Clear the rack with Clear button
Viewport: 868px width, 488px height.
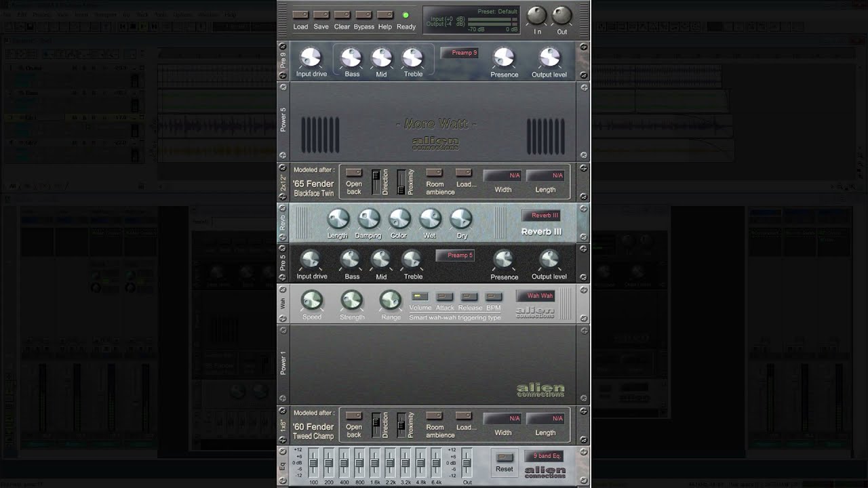point(342,15)
